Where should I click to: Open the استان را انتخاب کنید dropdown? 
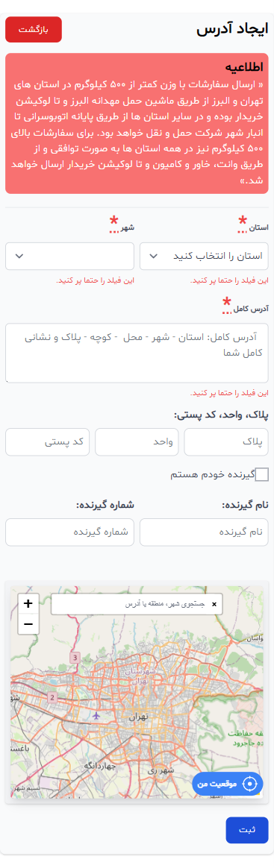coord(204,256)
